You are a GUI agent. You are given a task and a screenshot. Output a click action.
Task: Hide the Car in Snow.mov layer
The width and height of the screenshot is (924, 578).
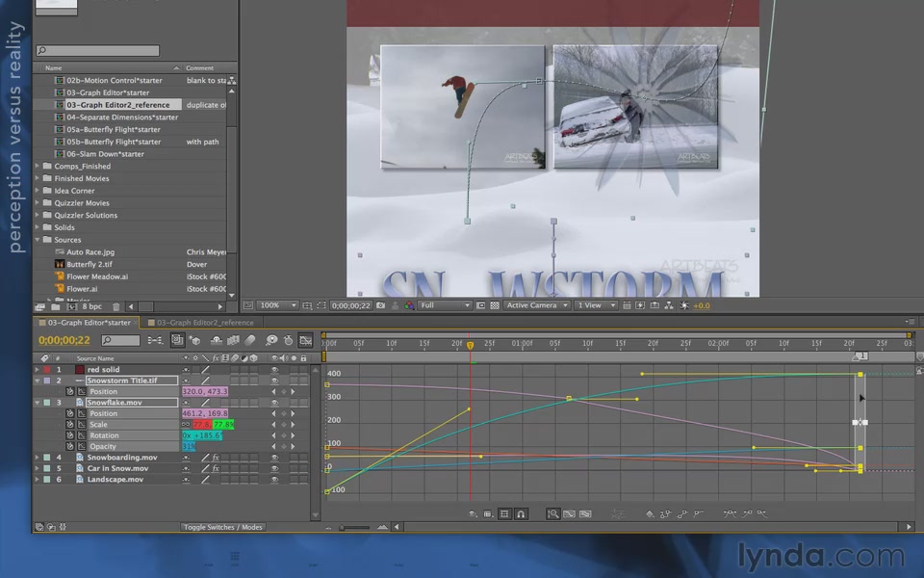[x=274, y=468]
